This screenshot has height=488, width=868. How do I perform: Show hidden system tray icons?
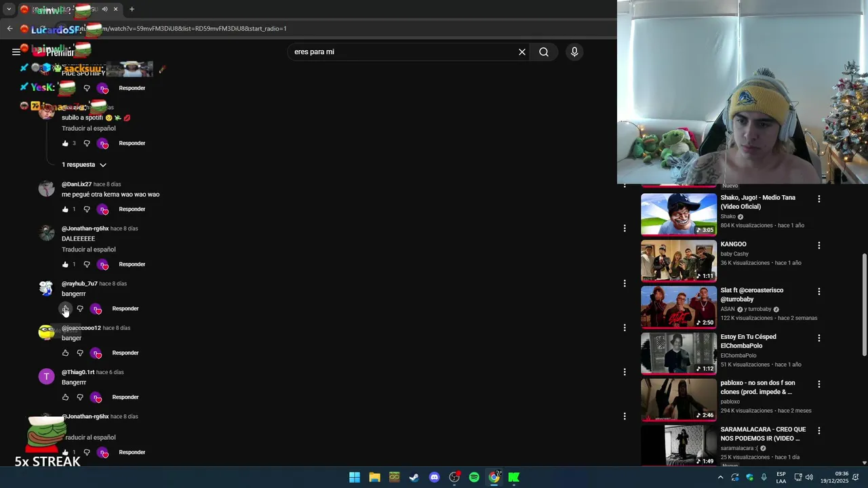coord(720,477)
